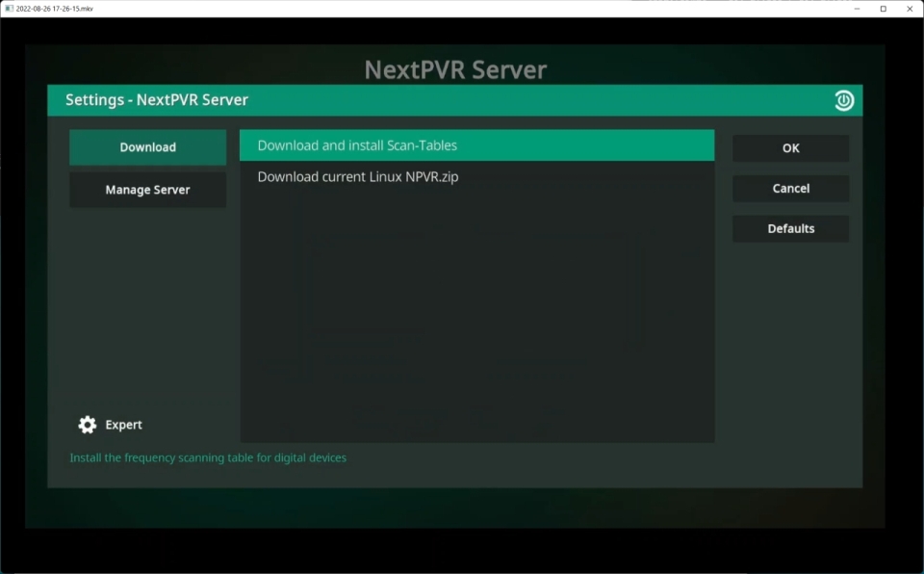The height and width of the screenshot is (574, 924).
Task: Click the Expert settings level gear icon
Action: pos(88,425)
